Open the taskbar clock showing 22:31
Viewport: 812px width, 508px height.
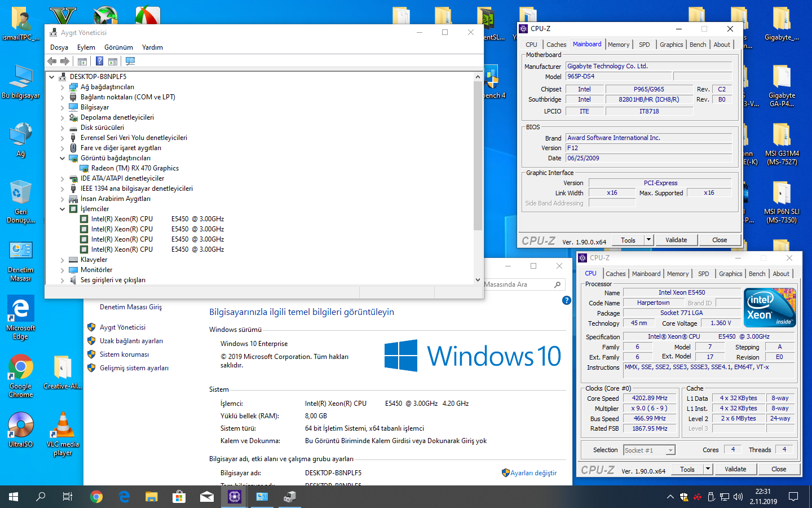pos(763,497)
